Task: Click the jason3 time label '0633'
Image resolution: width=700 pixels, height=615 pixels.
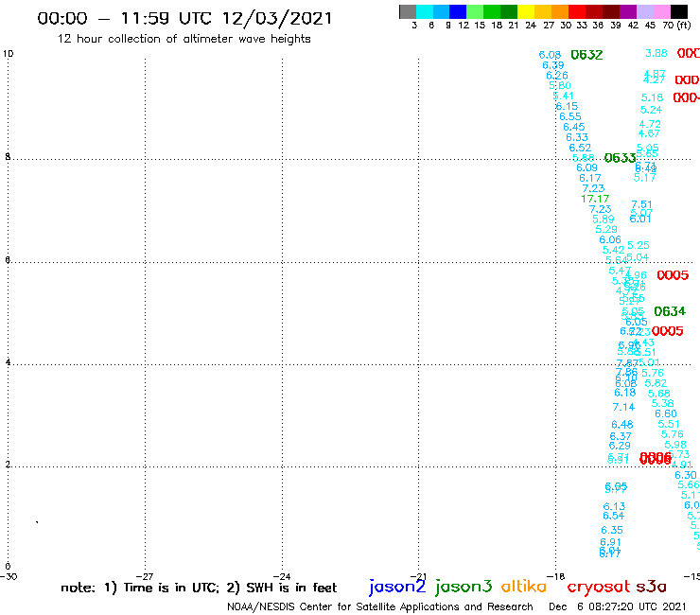Action: (620, 158)
